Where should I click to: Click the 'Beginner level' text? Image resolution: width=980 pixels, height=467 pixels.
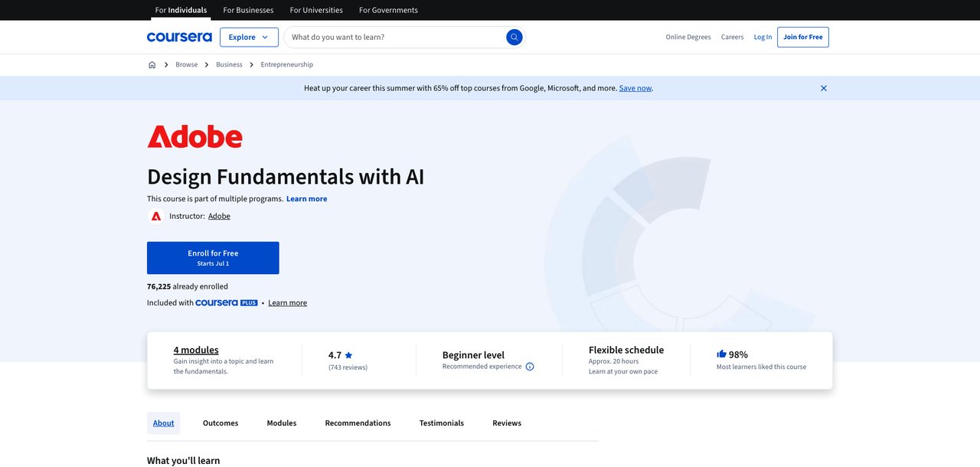tap(473, 355)
